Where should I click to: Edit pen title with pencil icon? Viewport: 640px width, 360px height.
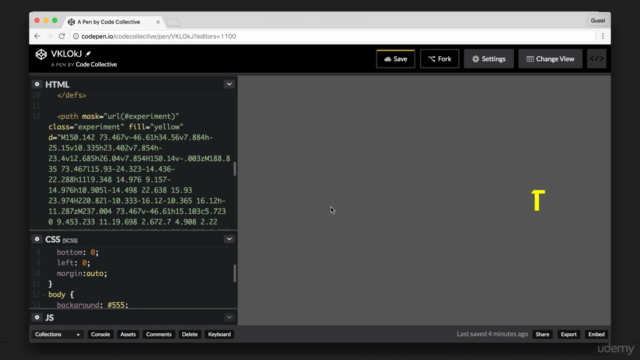coord(88,53)
